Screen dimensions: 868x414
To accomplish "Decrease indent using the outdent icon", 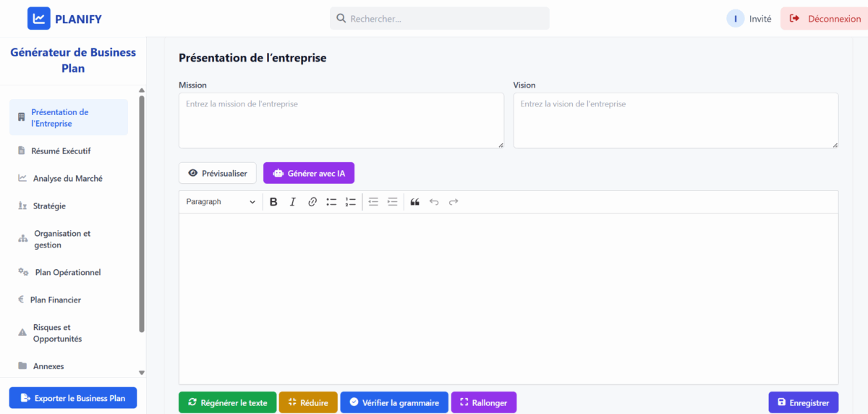I will tap(373, 202).
